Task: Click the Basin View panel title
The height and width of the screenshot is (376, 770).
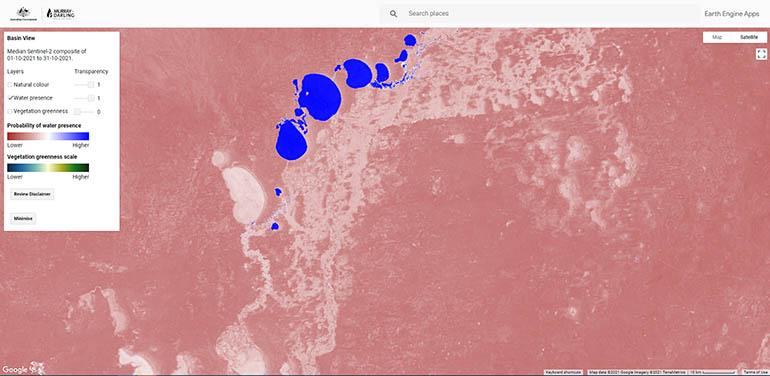Action: click(x=21, y=38)
